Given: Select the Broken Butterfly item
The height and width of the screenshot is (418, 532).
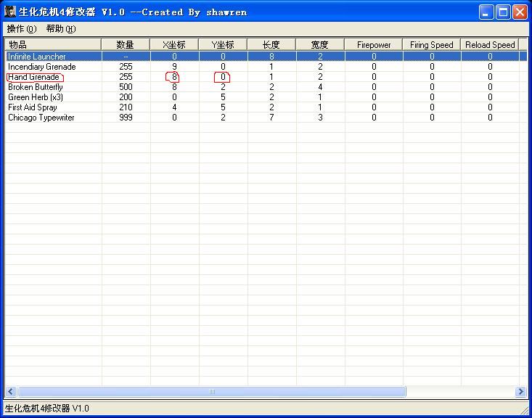Looking at the screenshot, I should pos(36,87).
